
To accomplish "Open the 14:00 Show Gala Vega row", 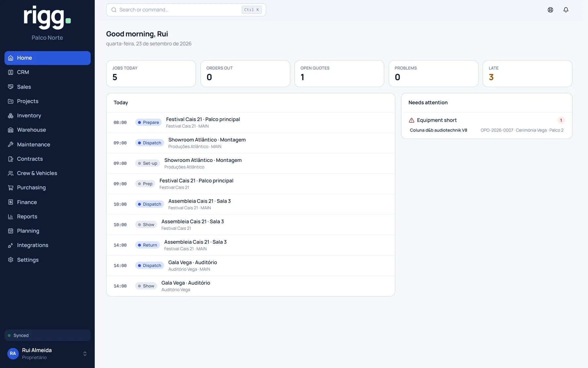I will click(251, 286).
